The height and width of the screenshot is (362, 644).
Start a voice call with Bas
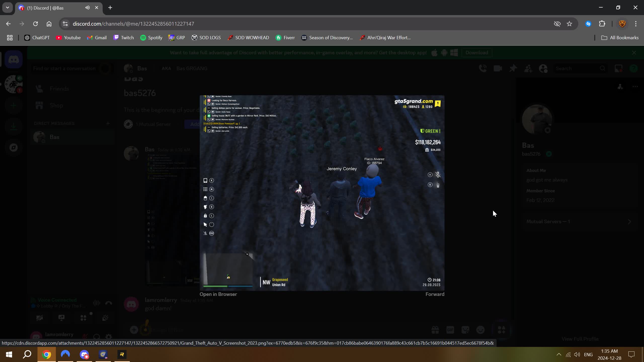click(483, 68)
